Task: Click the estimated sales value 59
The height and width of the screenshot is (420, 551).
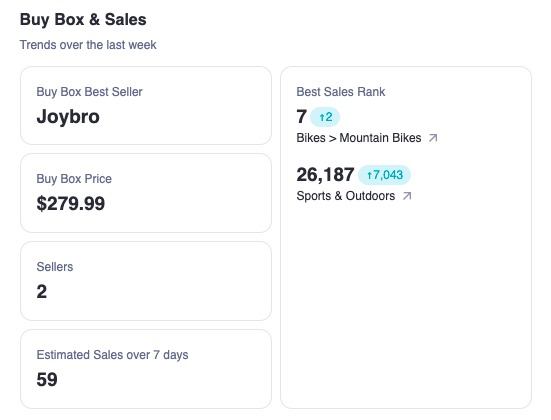Action: point(47,380)
